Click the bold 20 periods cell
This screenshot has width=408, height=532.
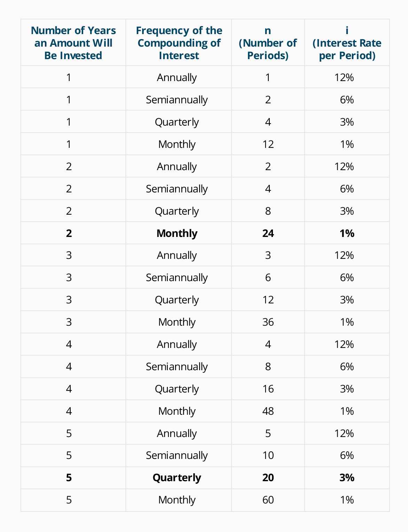[268, 478]
